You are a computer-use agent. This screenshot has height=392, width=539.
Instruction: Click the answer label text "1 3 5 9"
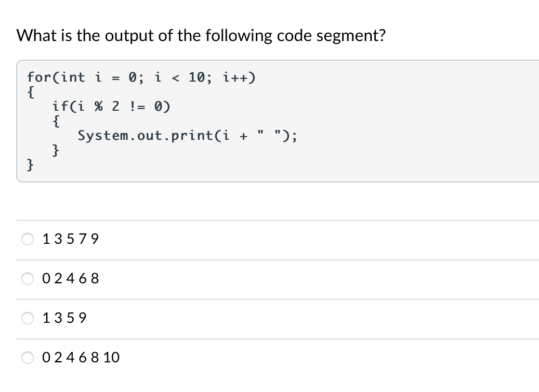(x=65, y=318)
